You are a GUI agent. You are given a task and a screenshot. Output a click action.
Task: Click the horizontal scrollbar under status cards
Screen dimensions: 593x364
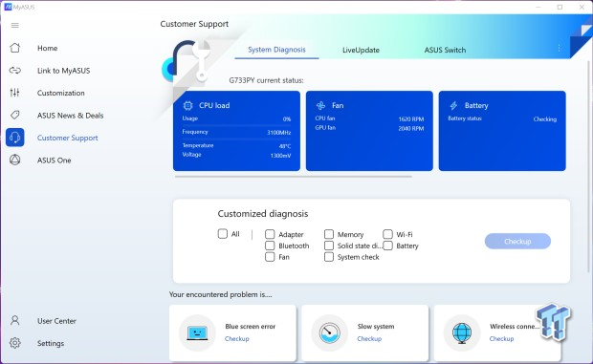pyautogui.click(x=293, y=177)
